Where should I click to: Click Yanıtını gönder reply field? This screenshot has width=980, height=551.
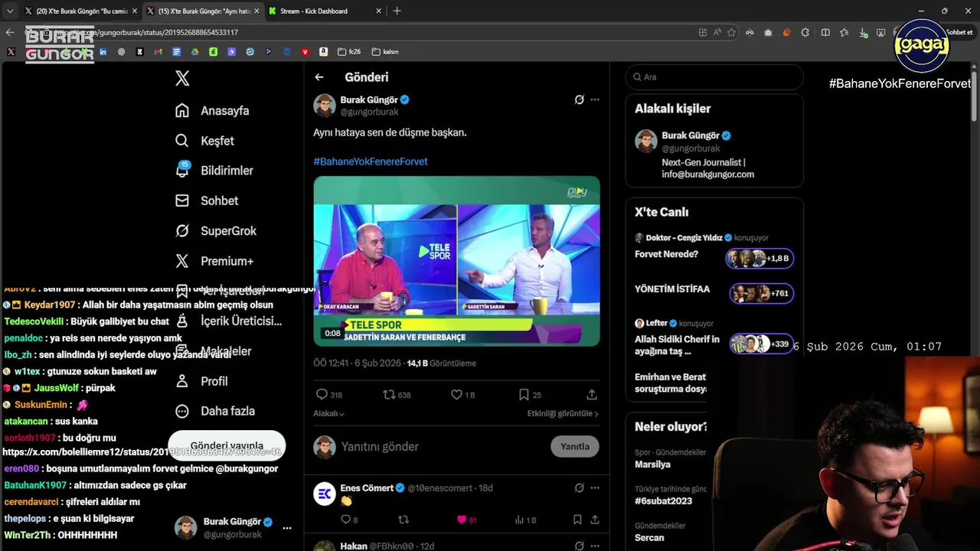440,446
